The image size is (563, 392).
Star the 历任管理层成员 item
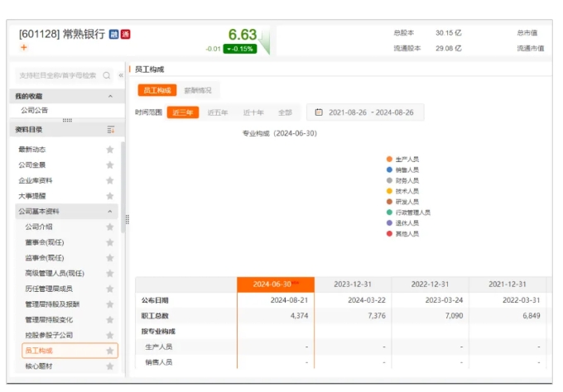click(110, 289)
